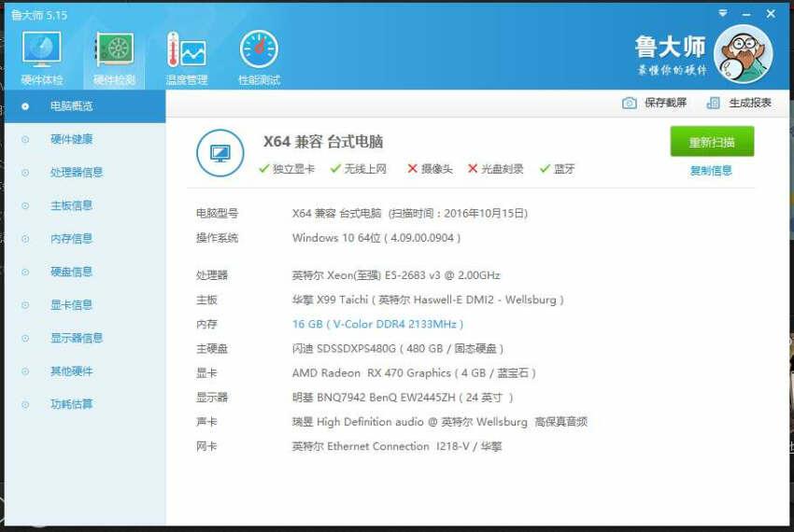Viewport: 794px width, 532px height.
Task: Click the report icon beside 生成报表
Action: [x=713, y=104]
